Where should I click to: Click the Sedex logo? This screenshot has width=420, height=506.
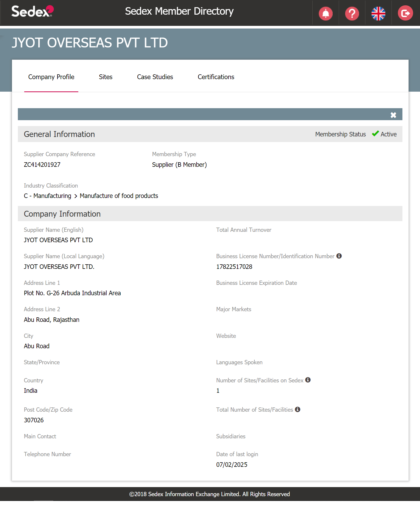pyautogui.click(x=32, y=12)
